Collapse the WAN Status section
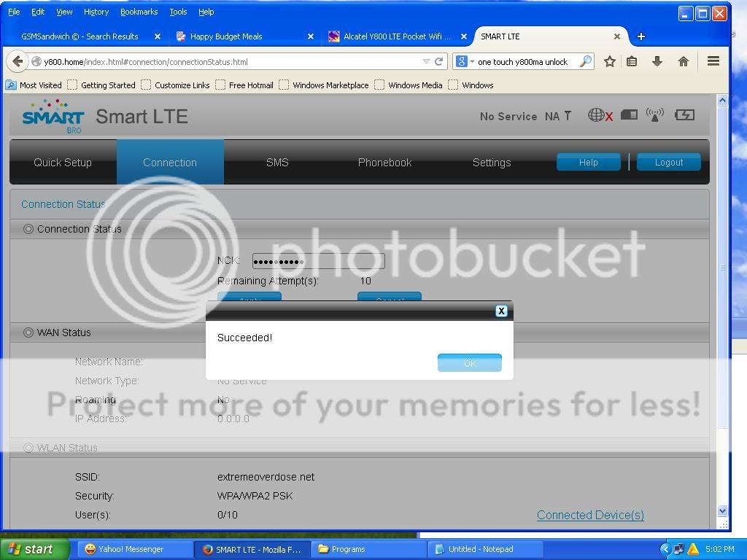747x560 pixels. (x=28, y=332)
